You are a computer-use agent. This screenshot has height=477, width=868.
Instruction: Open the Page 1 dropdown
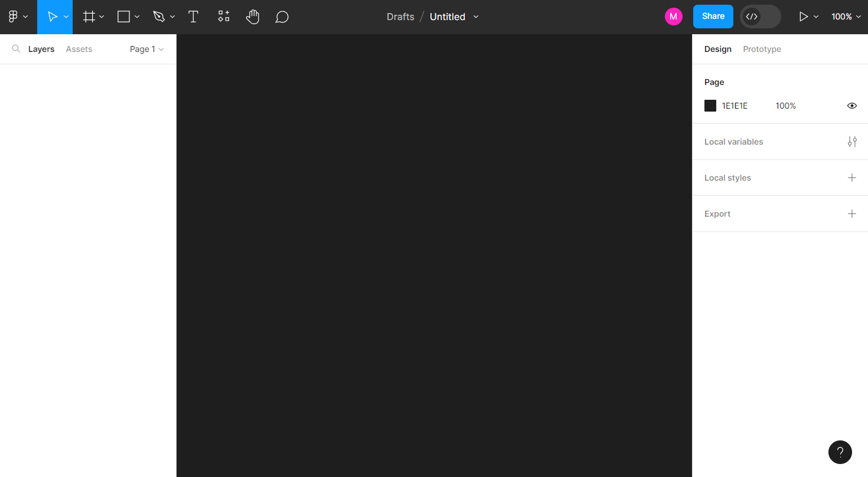pyautogui.click(x=146, y=49)
